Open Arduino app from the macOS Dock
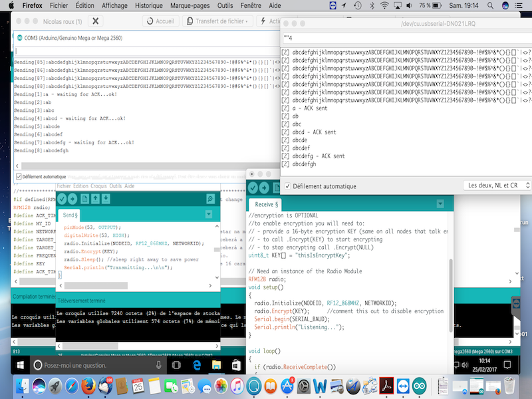532x399 pixels. point(420,386)
